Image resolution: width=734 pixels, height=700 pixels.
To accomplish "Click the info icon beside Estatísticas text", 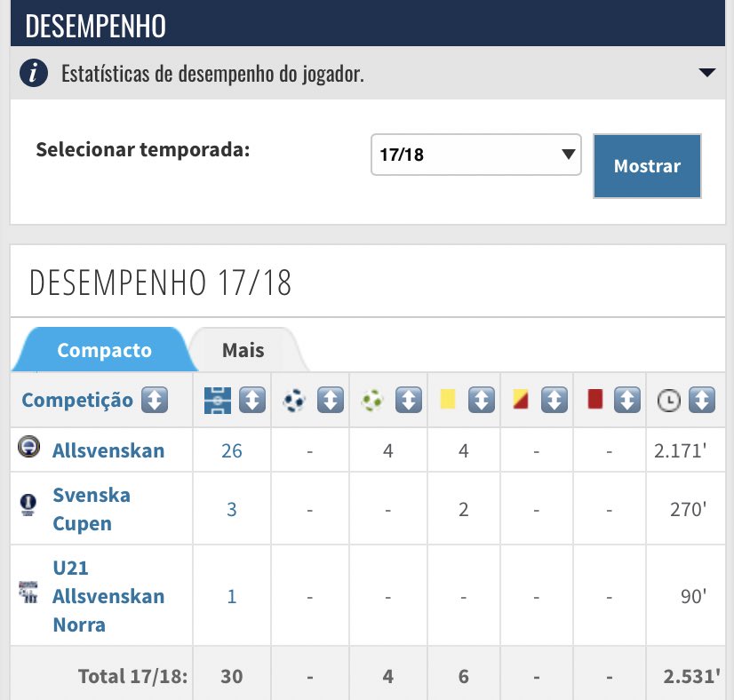I will pos(34,73).
